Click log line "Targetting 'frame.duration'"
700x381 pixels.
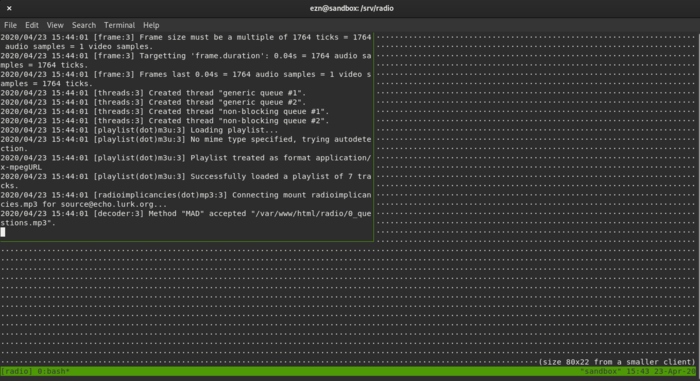(x=186, y=56)
